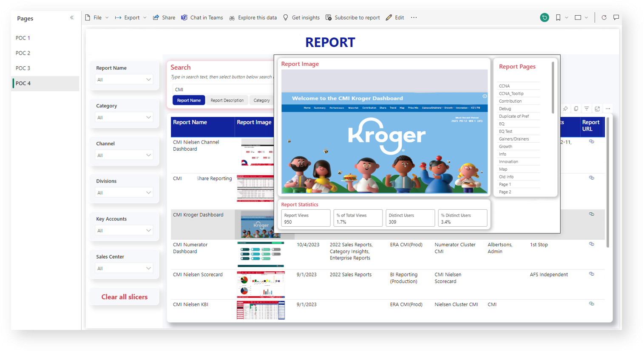Open URL link icon for CMI Numerator Dashboard
The height and width of the screenshot is (352, 644).
(x=591, y=244)
